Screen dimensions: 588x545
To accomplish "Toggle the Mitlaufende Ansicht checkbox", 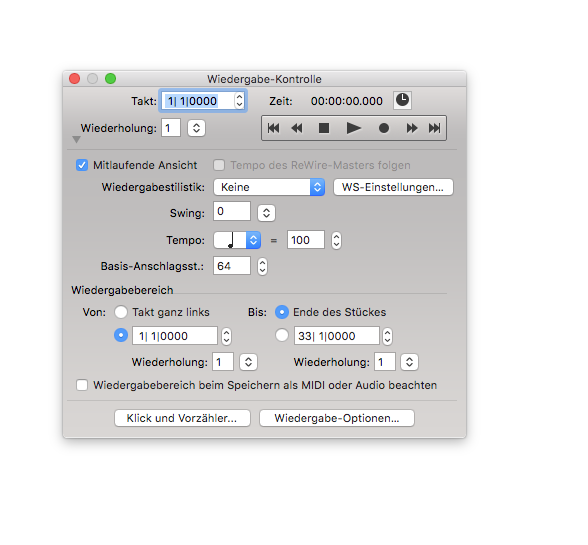I will coord(82,165).
